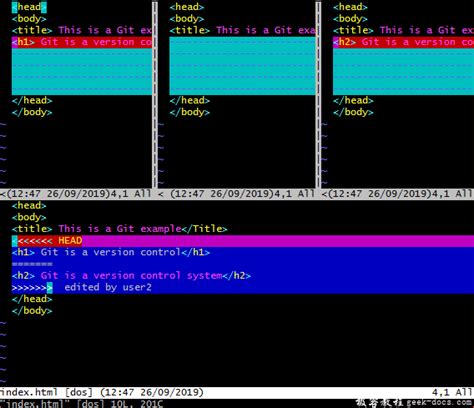Click the <body> line in the right pane

click(x=350, y=19)
